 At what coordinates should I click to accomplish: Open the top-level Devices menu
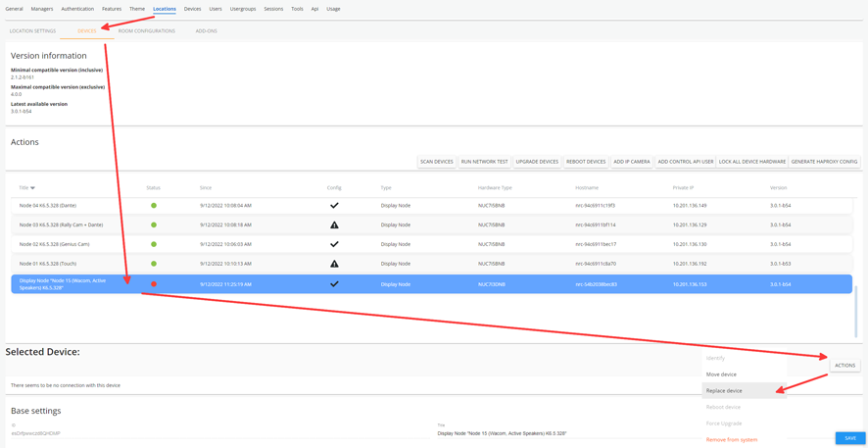pyautogui.click(x=192, y=9)
